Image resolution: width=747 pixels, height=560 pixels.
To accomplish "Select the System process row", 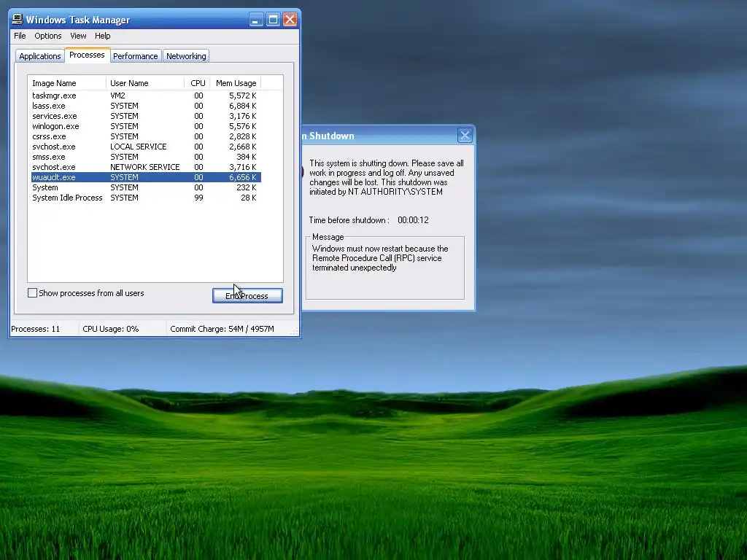I will pyautogui.click(x=146, y=187).
